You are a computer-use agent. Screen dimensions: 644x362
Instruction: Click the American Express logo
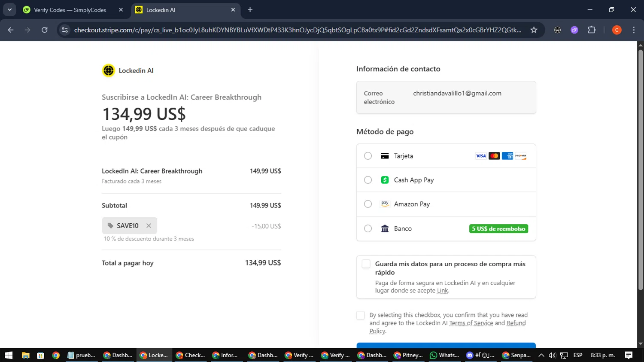click(x=507, y=156)
